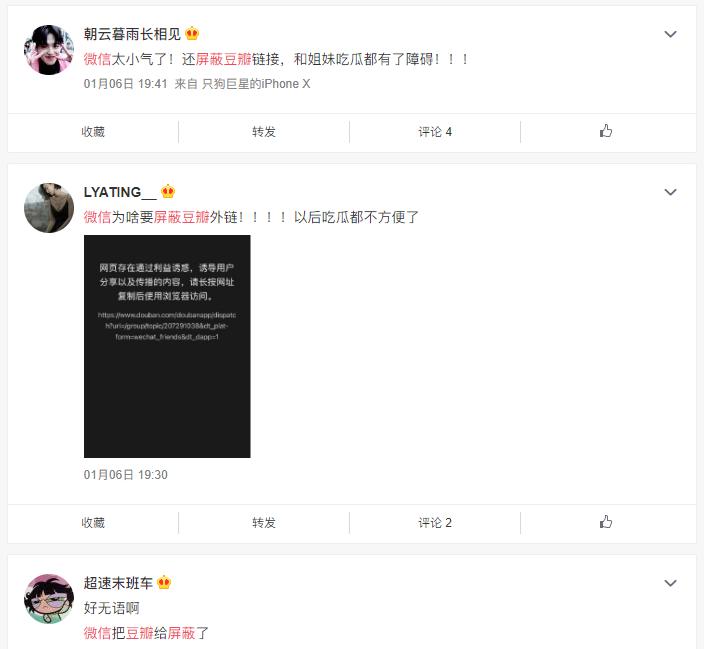Click 转发 under LYATING__ post
Viewport: 704px width, 649px height.
(x=264, y=522)
